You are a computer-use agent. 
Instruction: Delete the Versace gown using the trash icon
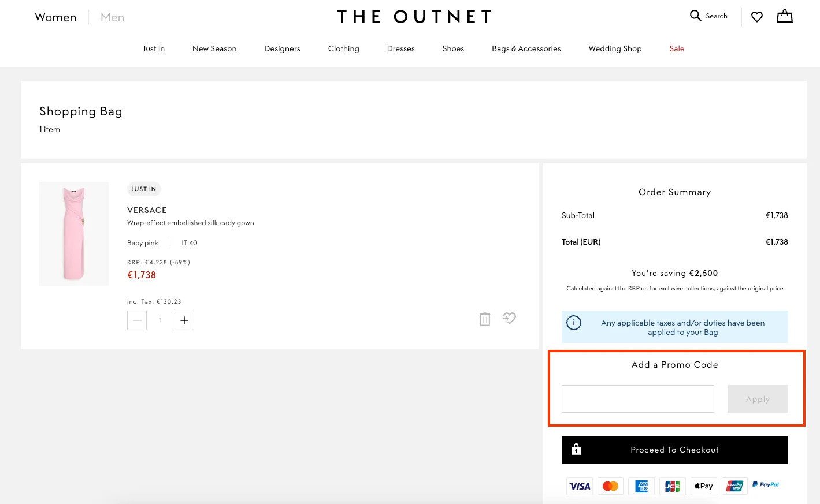[x=485, y=319]
